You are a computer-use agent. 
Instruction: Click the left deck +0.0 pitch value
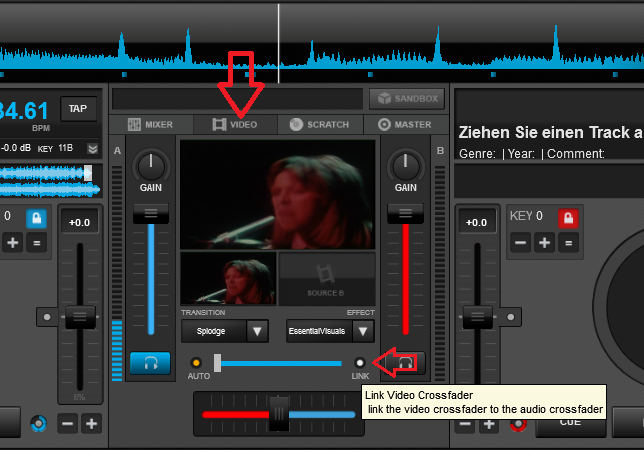pos(80,222)
